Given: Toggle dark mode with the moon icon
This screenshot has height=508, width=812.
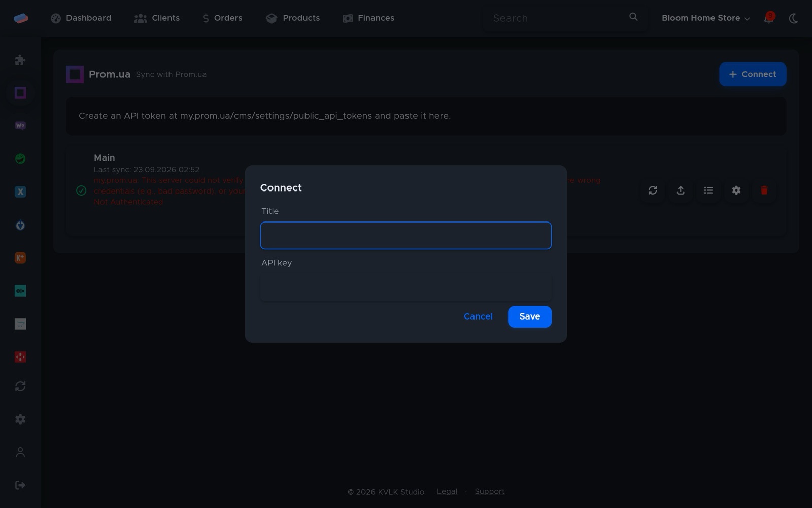Looking at the screenshot, I should pos(794,18).
